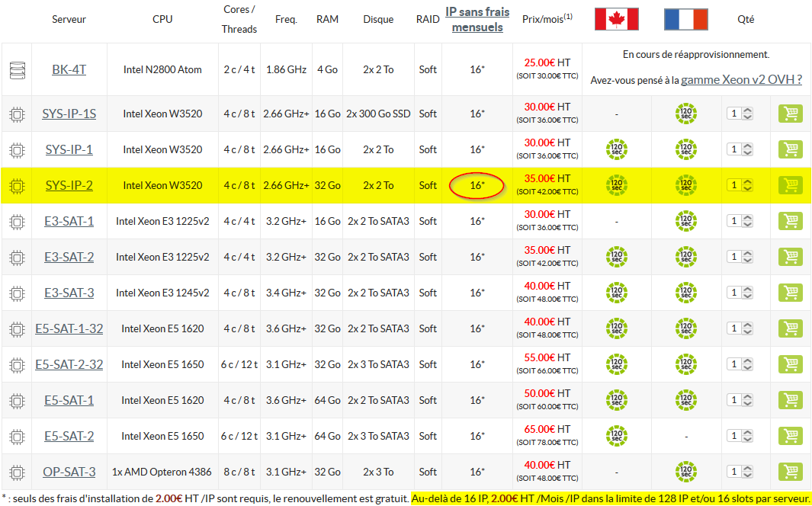This screenshot has width=812, height=506.
Task: Click the Canada flag column header
Action: [616, 19]
